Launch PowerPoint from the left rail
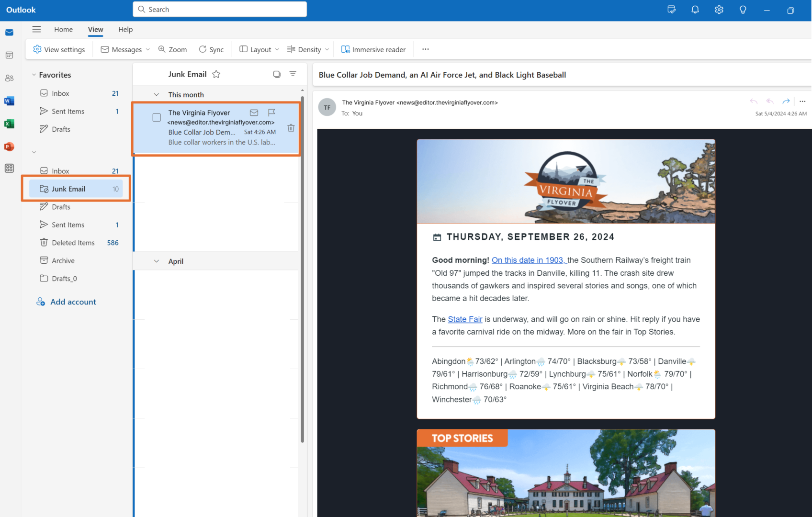The image size is (812, 517). [x=9, y=146]
